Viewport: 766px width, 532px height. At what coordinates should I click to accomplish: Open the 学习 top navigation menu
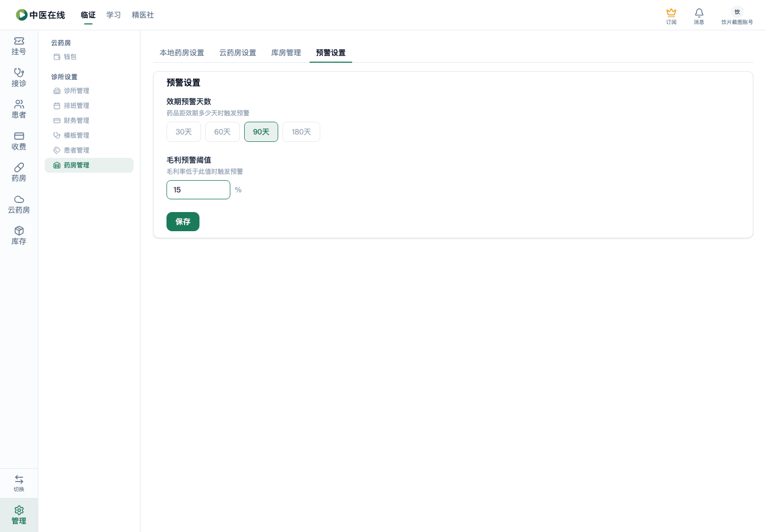(114, 15)
